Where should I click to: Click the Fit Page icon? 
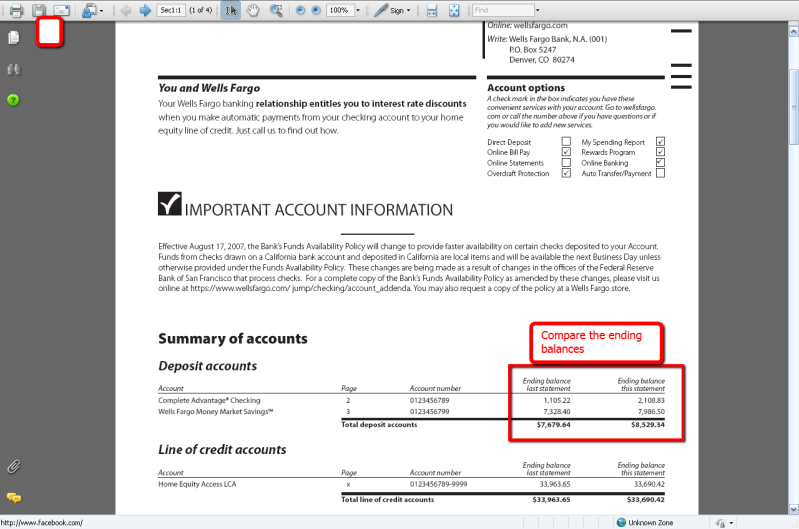point(454,10)
